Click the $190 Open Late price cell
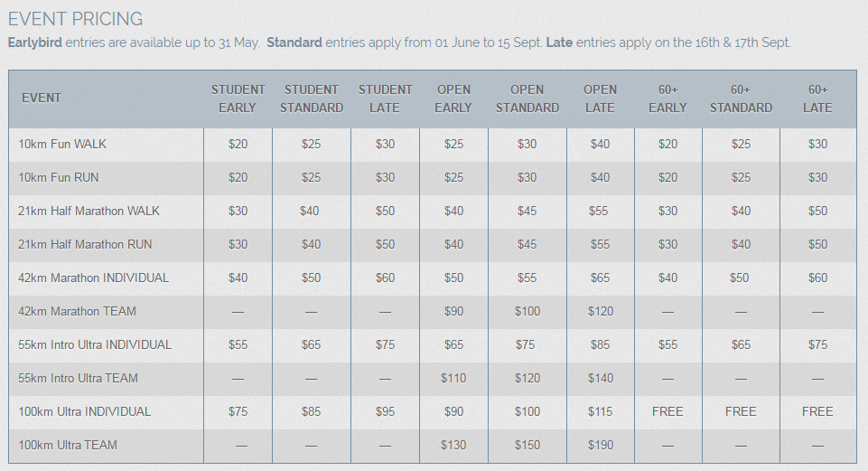 601,445
